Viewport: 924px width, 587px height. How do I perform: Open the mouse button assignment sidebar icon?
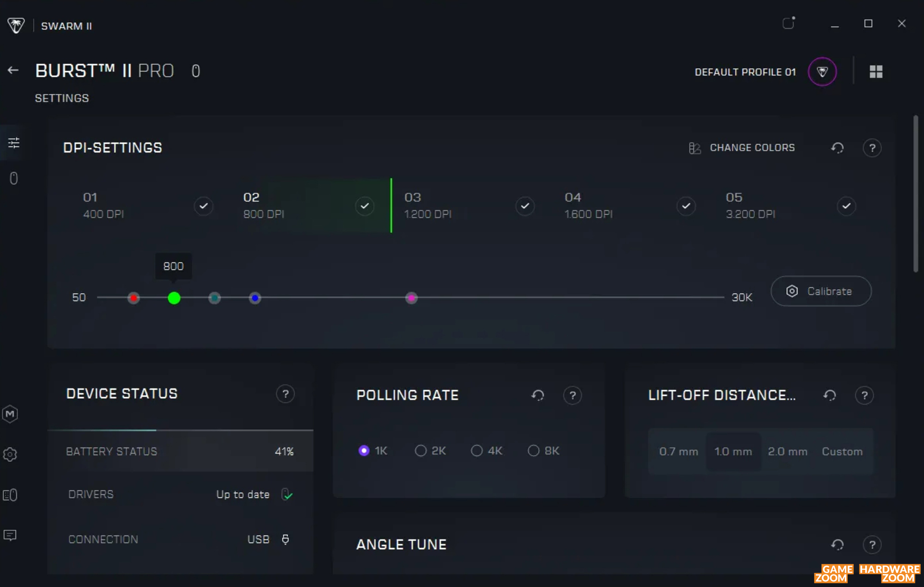[x=14, y=178]
